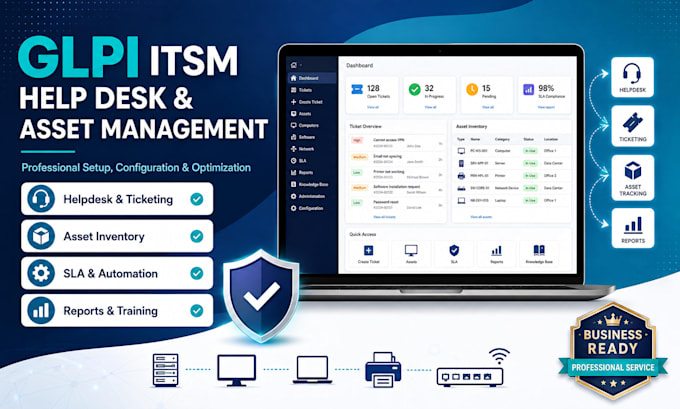The image size is (680, 409).
Task: Click the Status column header in Asset Inventory
Action: [528, 139]
